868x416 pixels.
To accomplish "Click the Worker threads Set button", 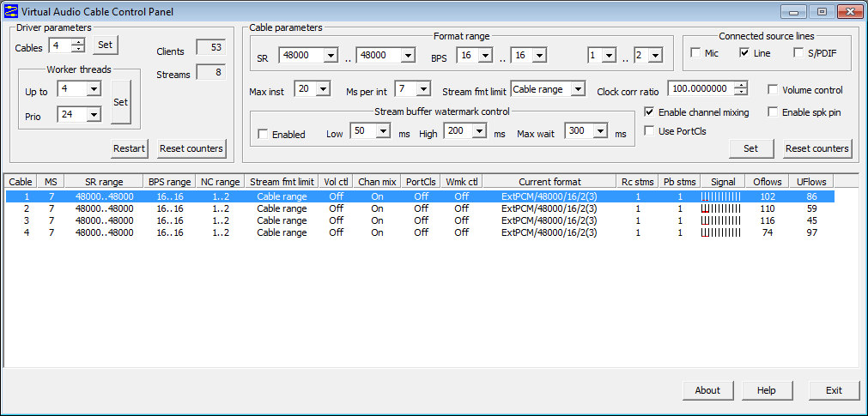I will tap(121, 102).
